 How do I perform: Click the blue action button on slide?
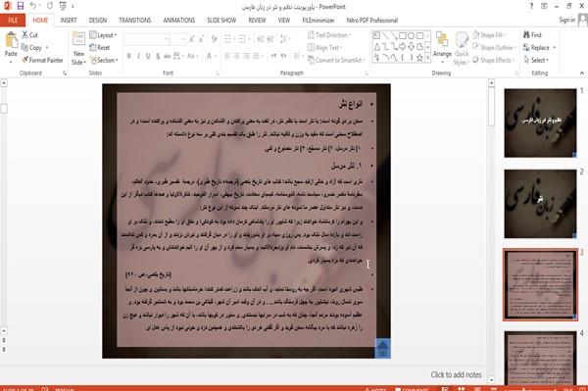(382, 348)
